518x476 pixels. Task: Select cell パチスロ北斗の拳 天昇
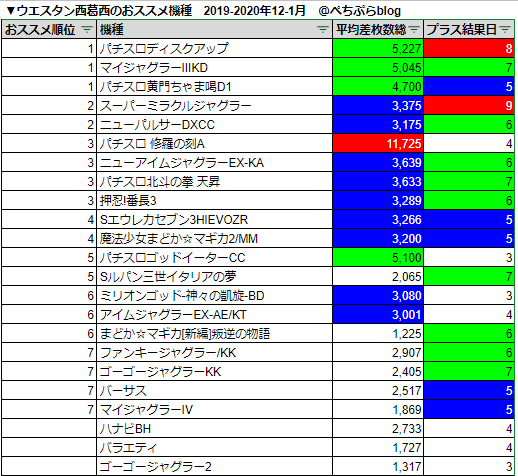(214, 181)
